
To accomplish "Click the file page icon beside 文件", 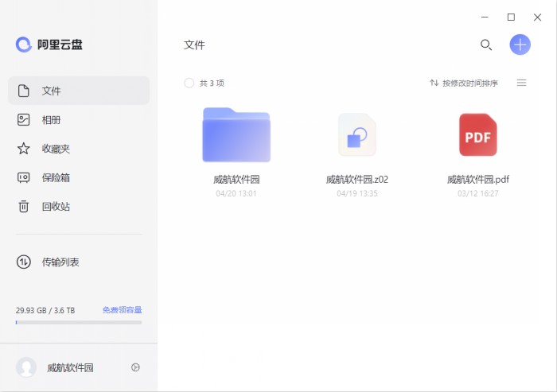I will point(23,91).
